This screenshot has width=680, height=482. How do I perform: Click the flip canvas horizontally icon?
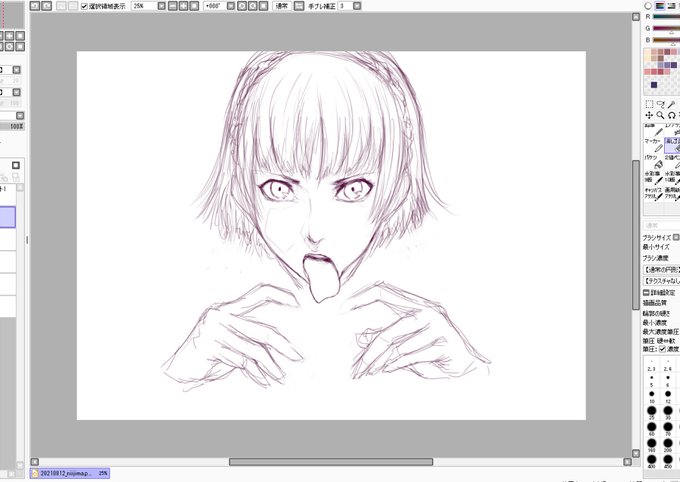click(x=299, y=6)
